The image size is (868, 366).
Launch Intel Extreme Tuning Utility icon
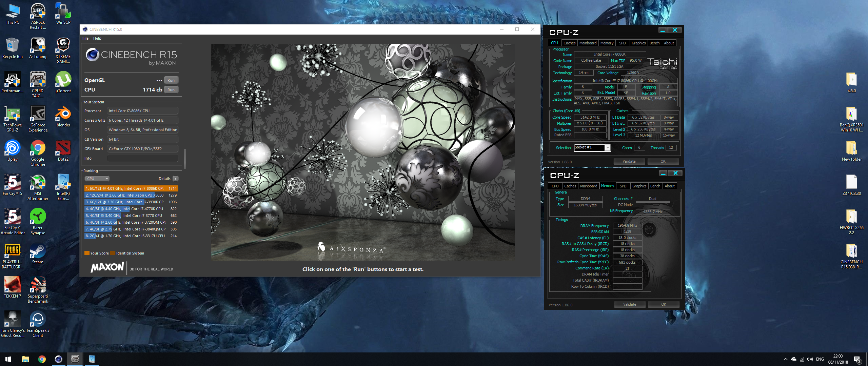coord(63,187)
